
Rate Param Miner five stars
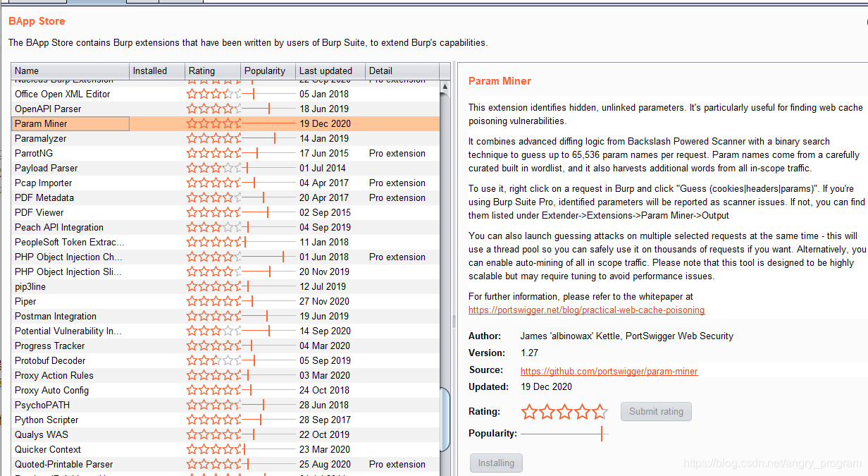[600, 412]
